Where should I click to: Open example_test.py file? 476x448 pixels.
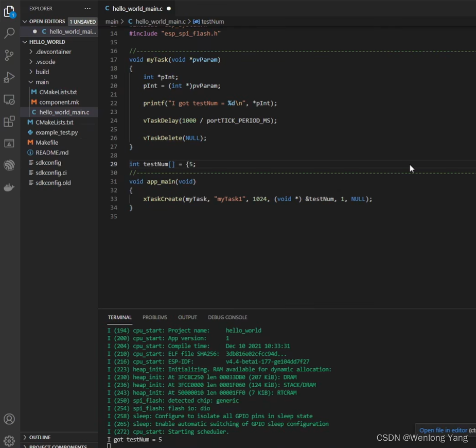pyautogui.click(x=57, y=132)
